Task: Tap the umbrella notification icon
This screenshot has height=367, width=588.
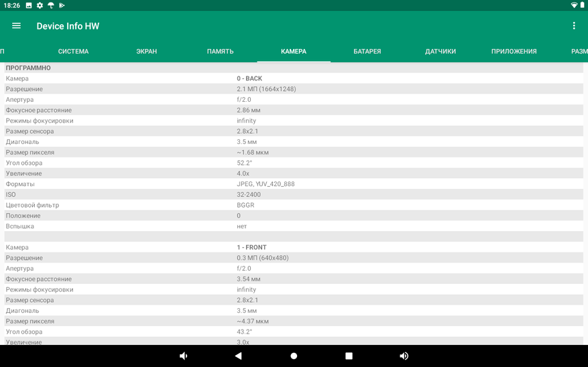Action: click(51, 5)
